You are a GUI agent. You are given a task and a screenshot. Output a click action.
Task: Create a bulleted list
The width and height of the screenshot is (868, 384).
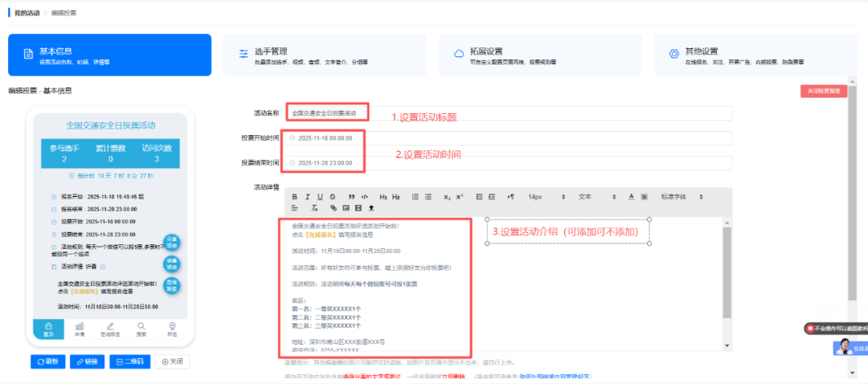tap(428, 197)
